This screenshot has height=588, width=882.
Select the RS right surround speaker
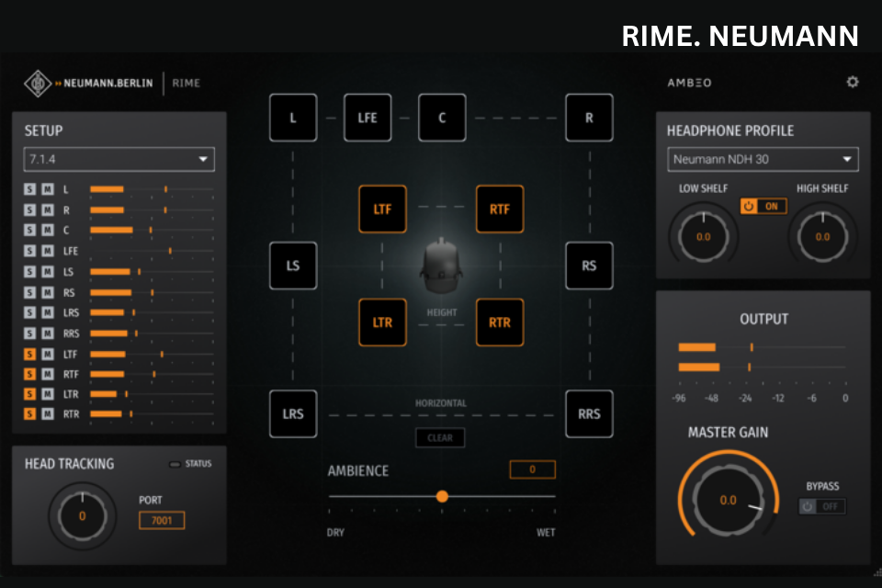[x=589, y=266]
